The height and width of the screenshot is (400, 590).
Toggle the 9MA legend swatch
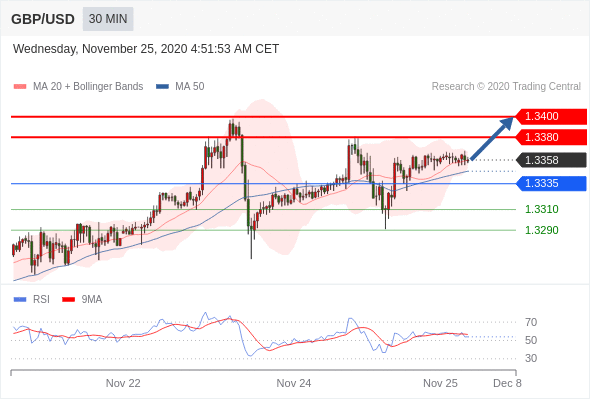(68, 300)
